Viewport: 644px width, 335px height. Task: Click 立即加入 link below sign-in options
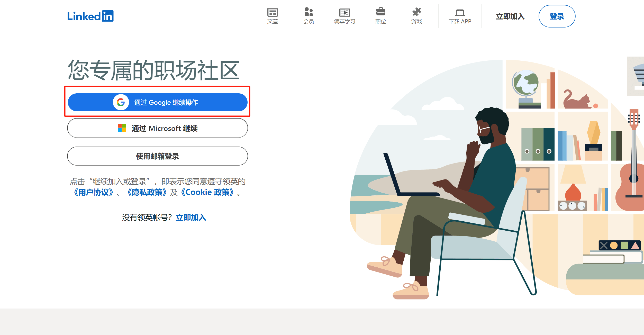(x=191, y=218)
